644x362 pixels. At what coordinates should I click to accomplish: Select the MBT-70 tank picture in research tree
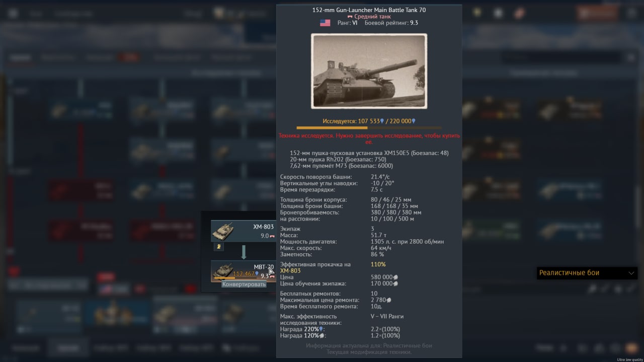(x=222, y=270)
